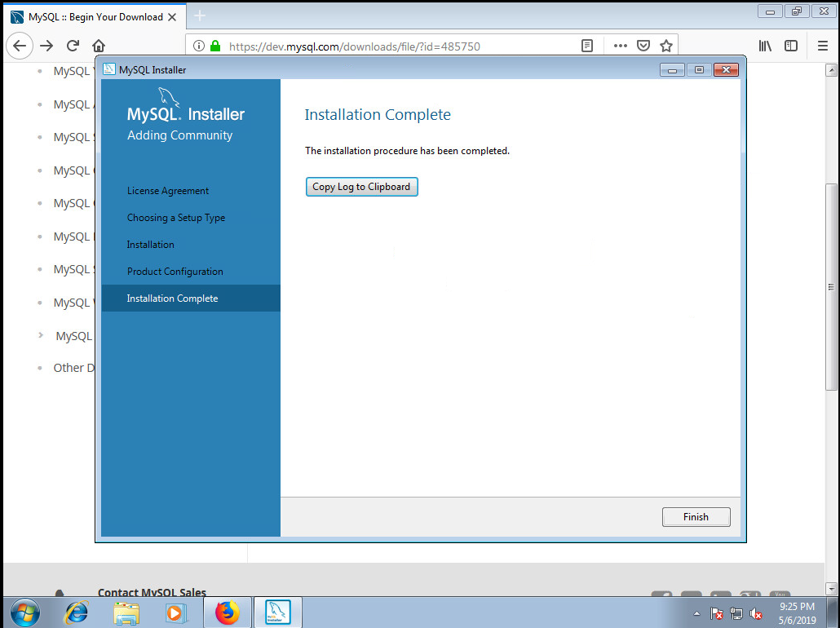This screenshot has width=840, height=628.
Task: Bookmark this page with the star icon
Action: point(666,46)
